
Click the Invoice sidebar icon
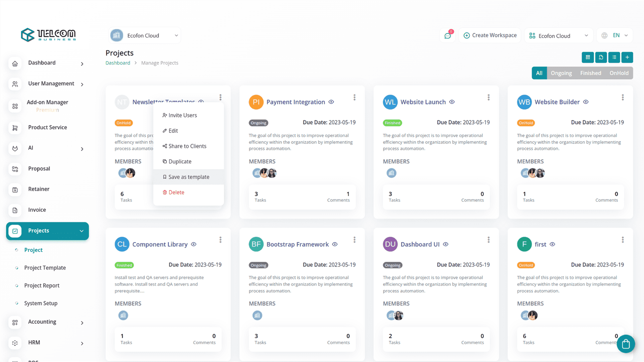[15, 210]
